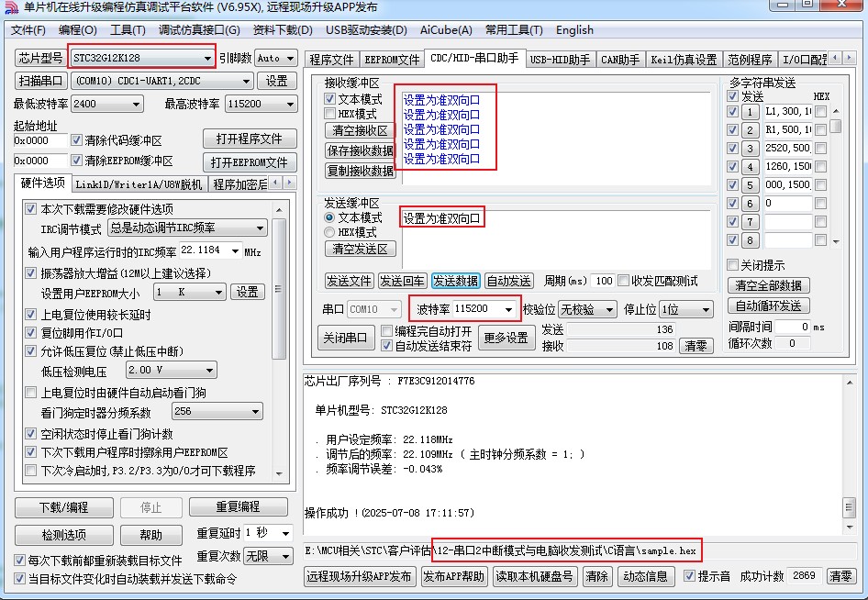Select send buffer HEX模式 radio button

coord(329,232)
